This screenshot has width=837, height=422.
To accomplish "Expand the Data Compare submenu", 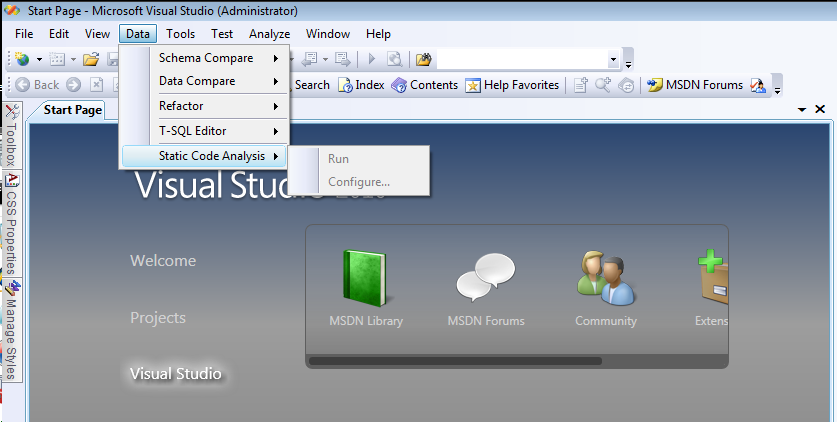I will pos(204,81).
